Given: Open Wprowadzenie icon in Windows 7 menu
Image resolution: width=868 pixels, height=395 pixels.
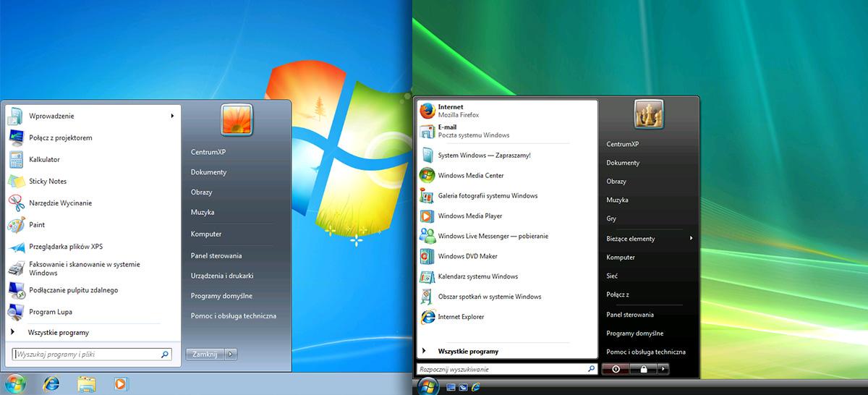Looking at the screenshot, I should coord(16,116).
